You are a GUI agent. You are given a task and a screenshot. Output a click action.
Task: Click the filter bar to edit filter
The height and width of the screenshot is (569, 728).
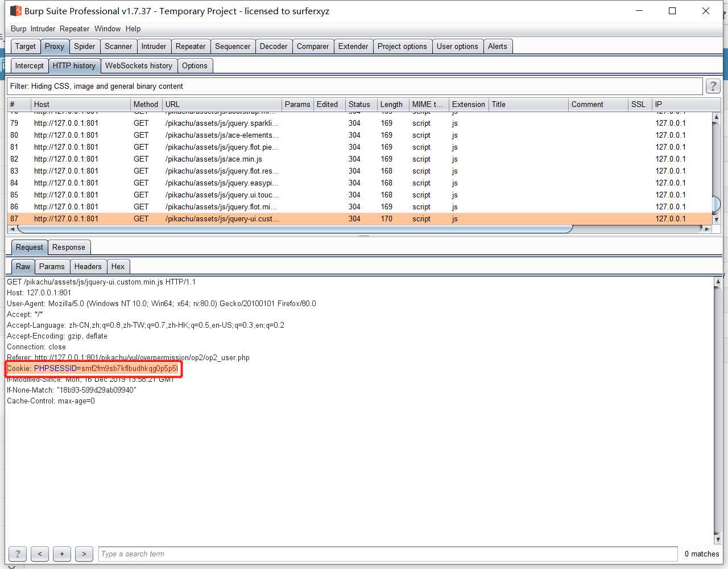[x=355, y=86]
